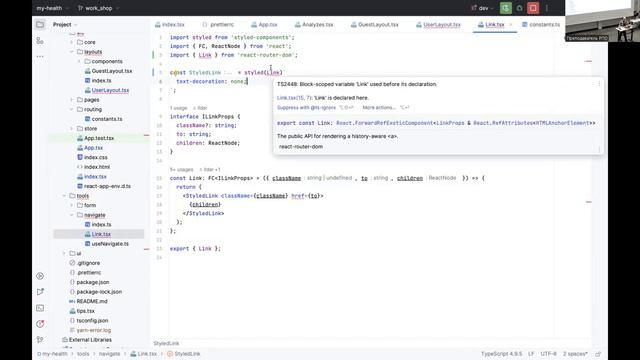Switch to the UserLayout.tsx editor tab
The width and height of the screenshot is (640, 360).
coord(438,24)
